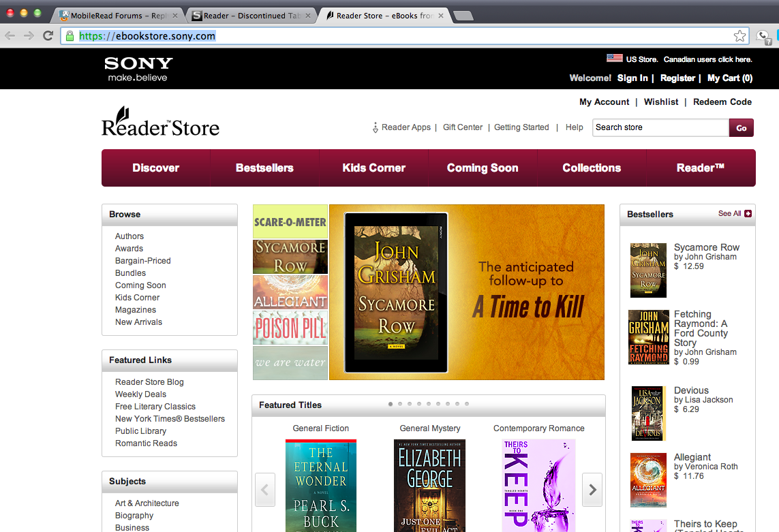The width and height of the screenshot is (779, 532).
Task: Open the Bestsellers menu
Action: click(x=264, y=168)
